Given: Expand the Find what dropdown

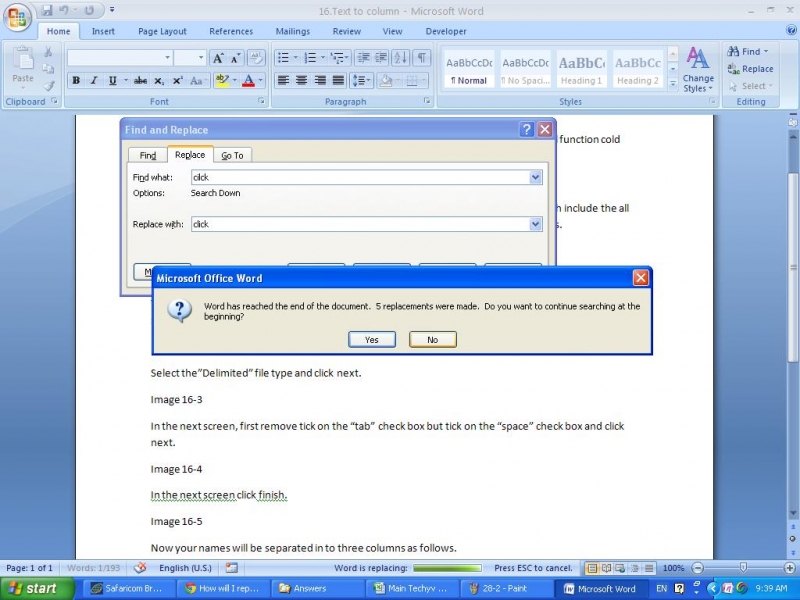Looking at the screenshot, I should 536,177.
